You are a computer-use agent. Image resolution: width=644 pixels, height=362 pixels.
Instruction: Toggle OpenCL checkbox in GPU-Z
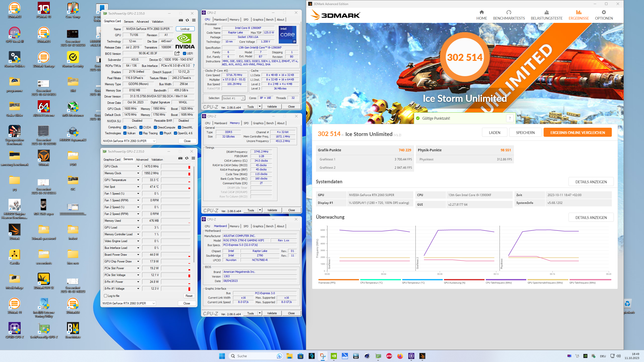point(125,127)
